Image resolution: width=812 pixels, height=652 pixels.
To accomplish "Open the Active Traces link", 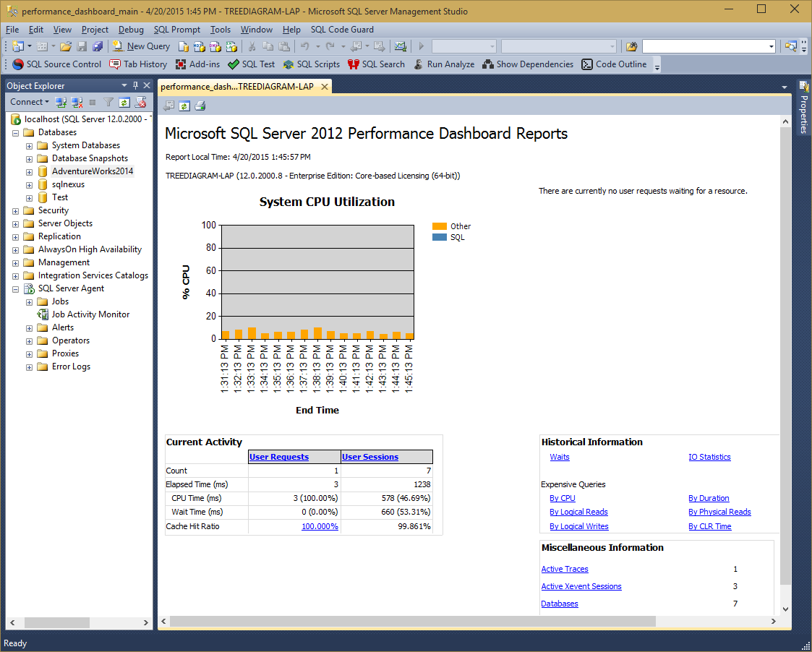I will [564, 569].
